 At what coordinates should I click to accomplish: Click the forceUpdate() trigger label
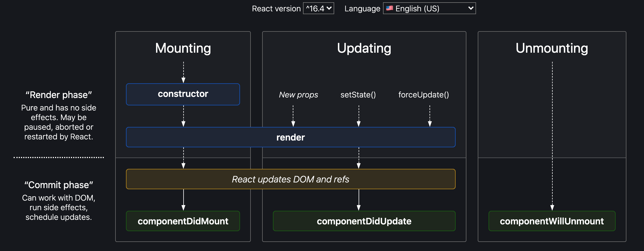[x=424, y=95]
